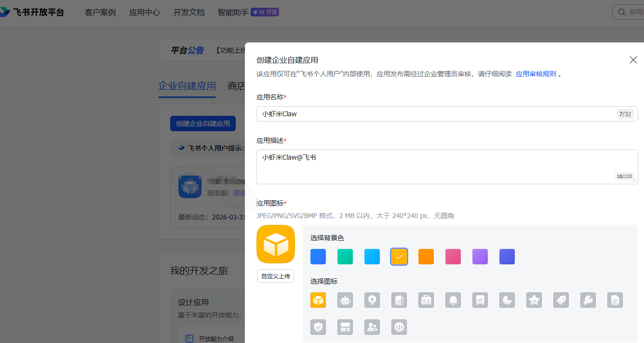The image size is (644, 343).
Task: Pick the lightbulb app icon
Action: [372, 300]
